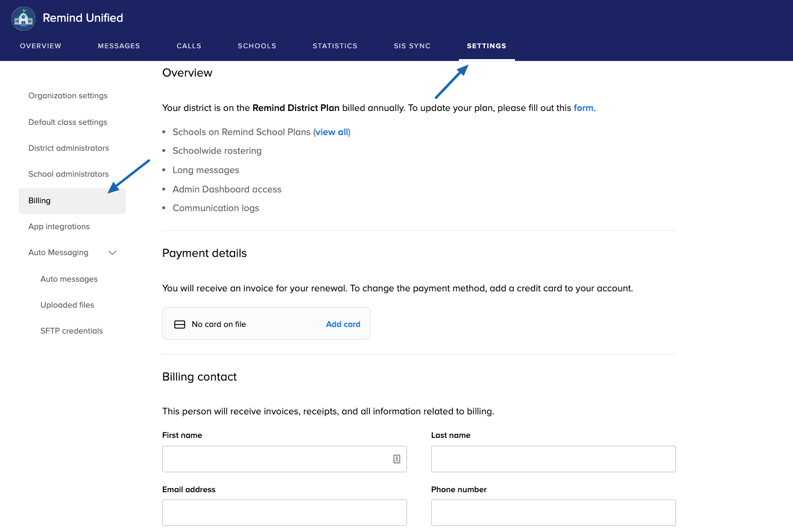
Task: Open the Schools tab
Action: [x=257, y=46]
